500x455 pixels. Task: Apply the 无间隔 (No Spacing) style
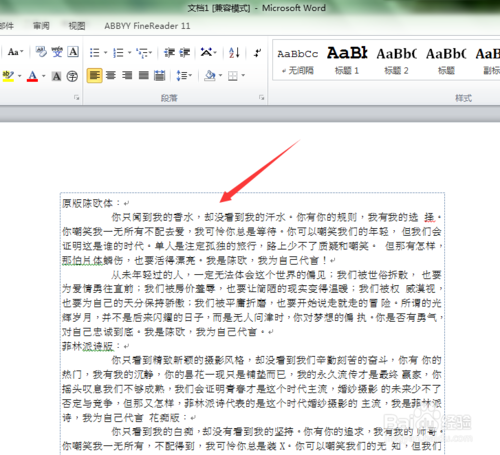[x=298, y=61]
